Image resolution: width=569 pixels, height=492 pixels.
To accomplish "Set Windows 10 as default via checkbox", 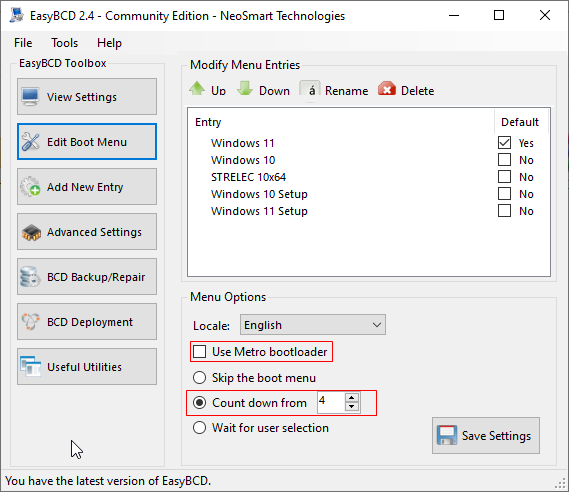I will pyautogui.click(x=504, y=160).
